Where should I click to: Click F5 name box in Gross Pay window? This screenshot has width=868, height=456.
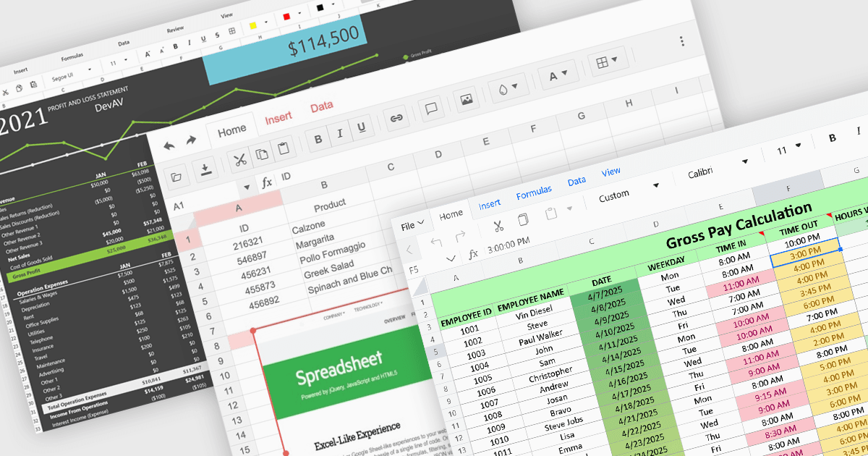click(414, 270)
